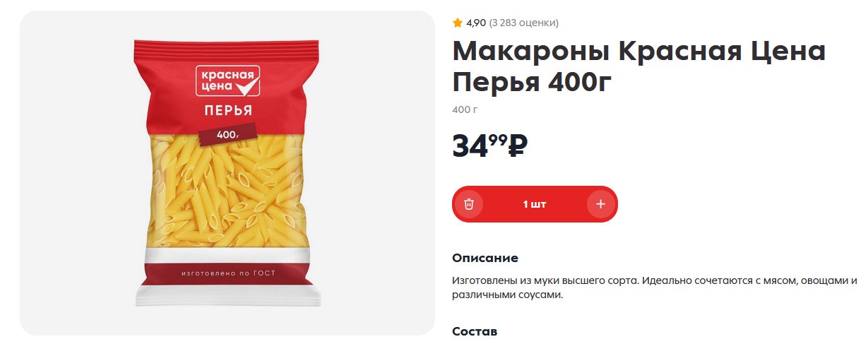Click the 34.99 price

(480, 146)
